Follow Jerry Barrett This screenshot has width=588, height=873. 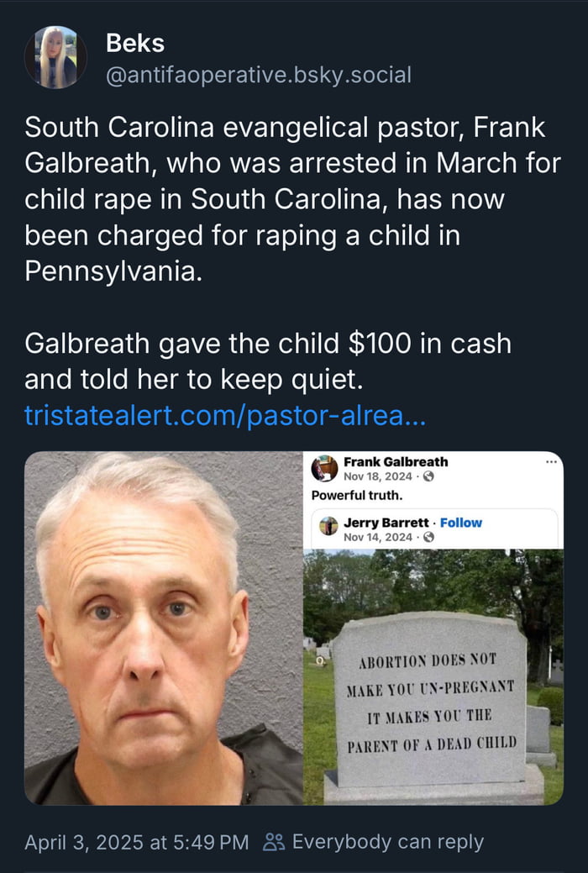pos(461,523)
